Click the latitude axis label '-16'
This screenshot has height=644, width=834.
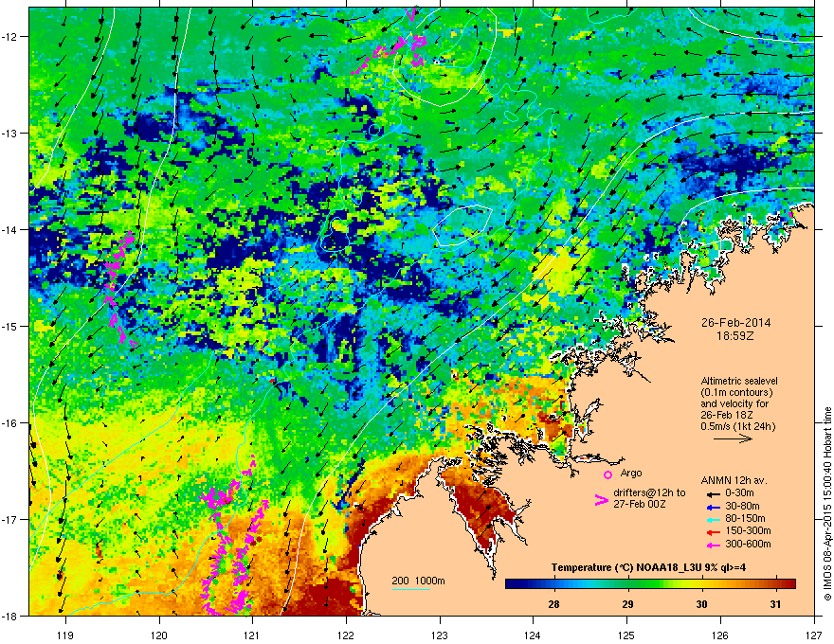(x=10, y=423)
